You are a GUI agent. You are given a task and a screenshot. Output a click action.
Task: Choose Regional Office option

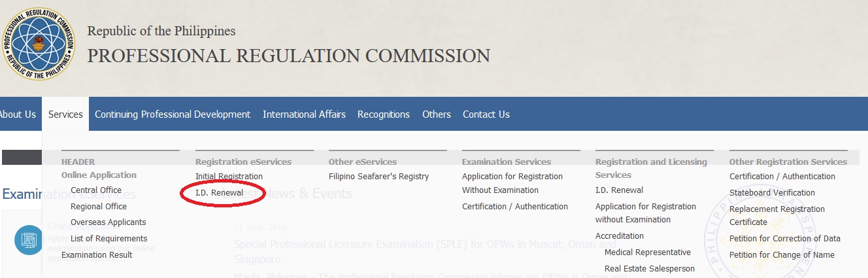click(x=99, y=207)
